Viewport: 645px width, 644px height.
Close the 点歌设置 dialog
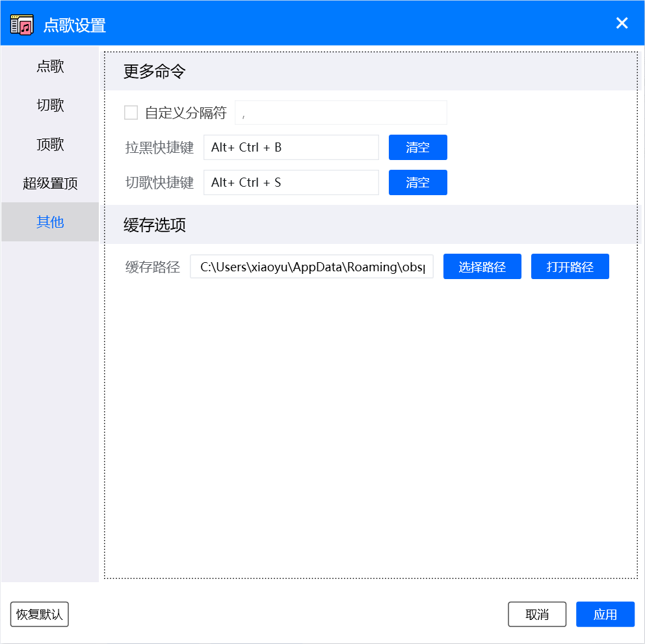tap(622, 23)
